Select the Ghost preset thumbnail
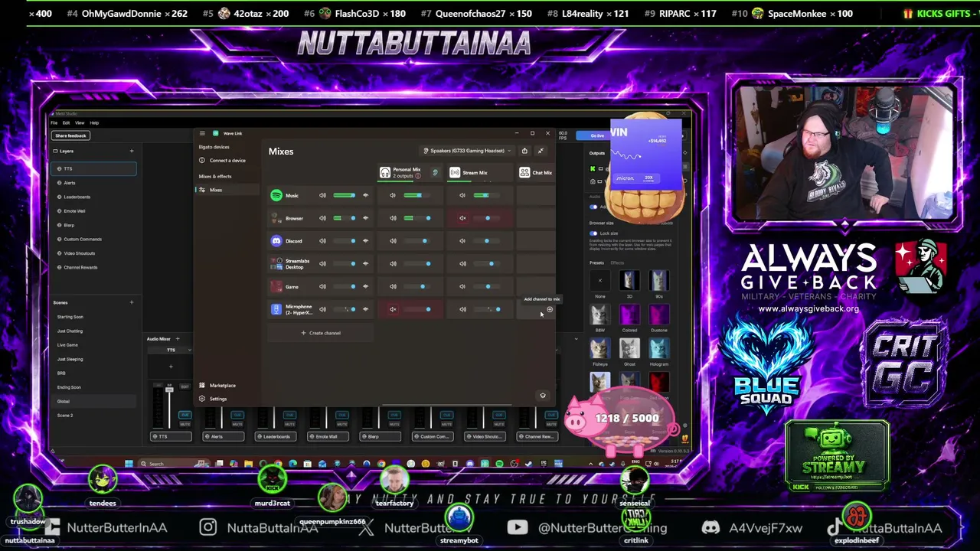This screenshot has height=551, width=980. point(629,349)
